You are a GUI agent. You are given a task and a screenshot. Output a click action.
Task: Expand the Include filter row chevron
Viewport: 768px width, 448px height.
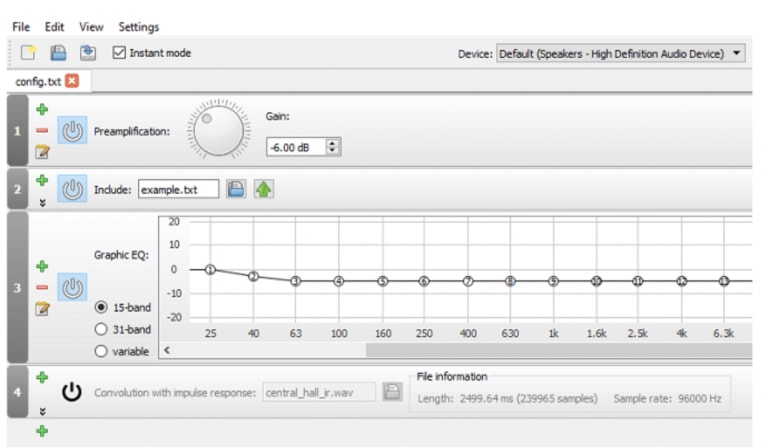pyautogui.click(x=42, y=201)
